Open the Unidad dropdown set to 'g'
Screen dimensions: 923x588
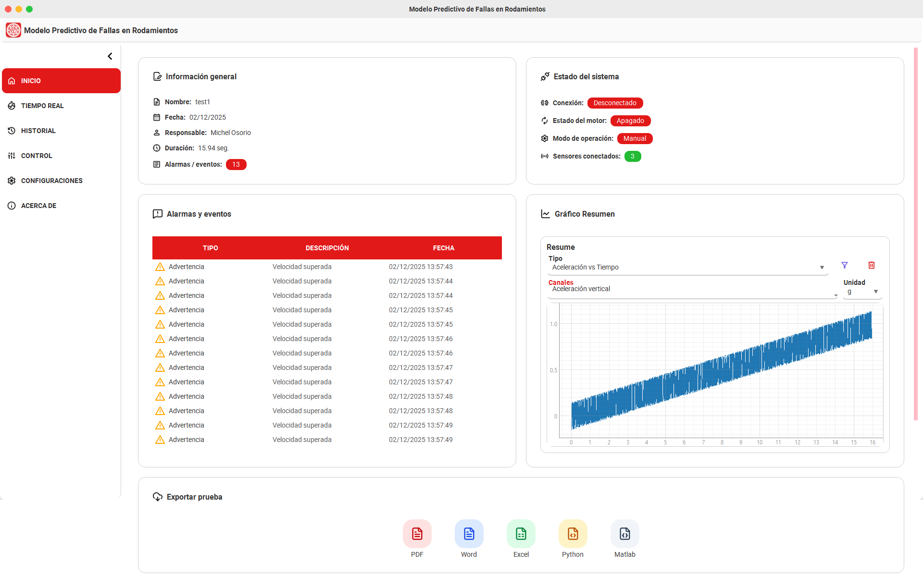click(862, 292)
